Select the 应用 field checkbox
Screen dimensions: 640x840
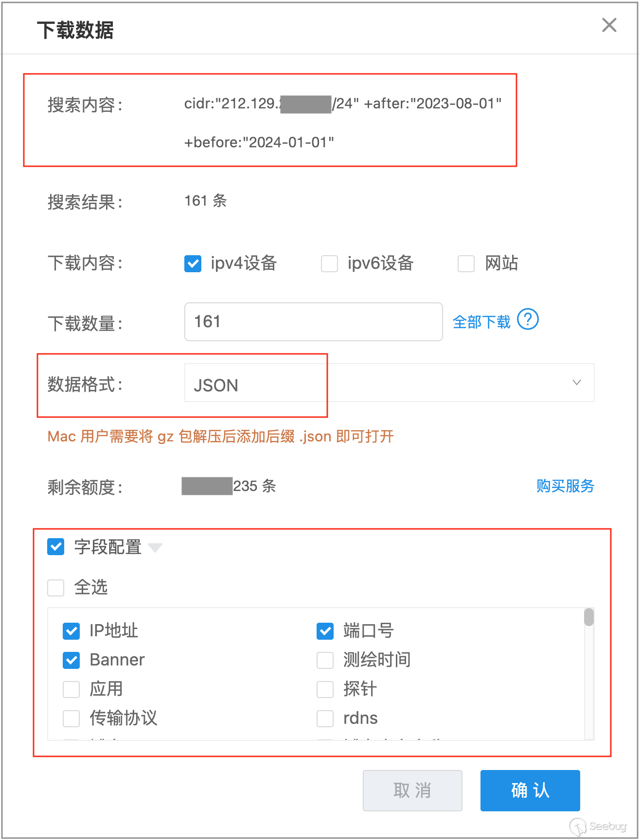(71, 689)
